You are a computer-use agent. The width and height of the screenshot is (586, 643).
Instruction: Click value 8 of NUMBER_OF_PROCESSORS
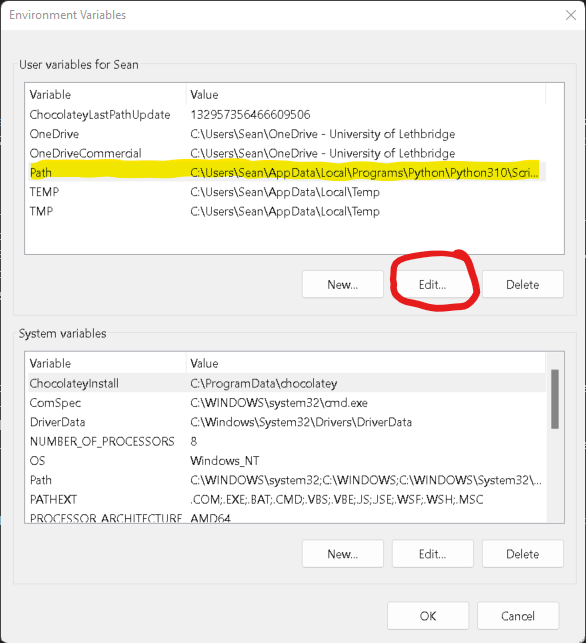point(194,441)
